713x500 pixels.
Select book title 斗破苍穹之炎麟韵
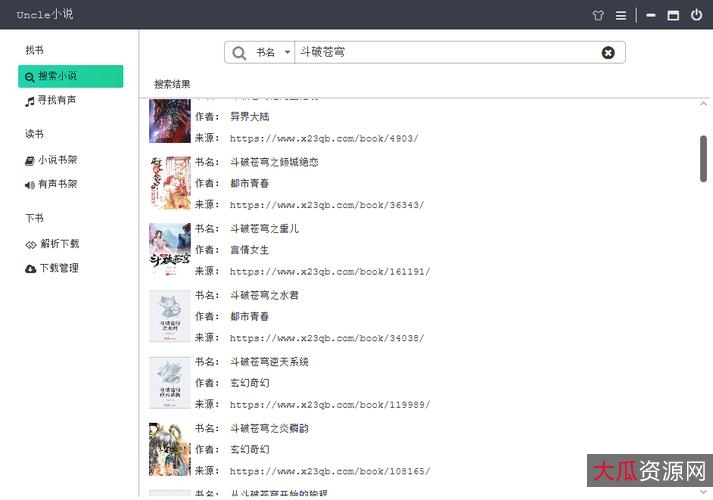click(269, 428)
